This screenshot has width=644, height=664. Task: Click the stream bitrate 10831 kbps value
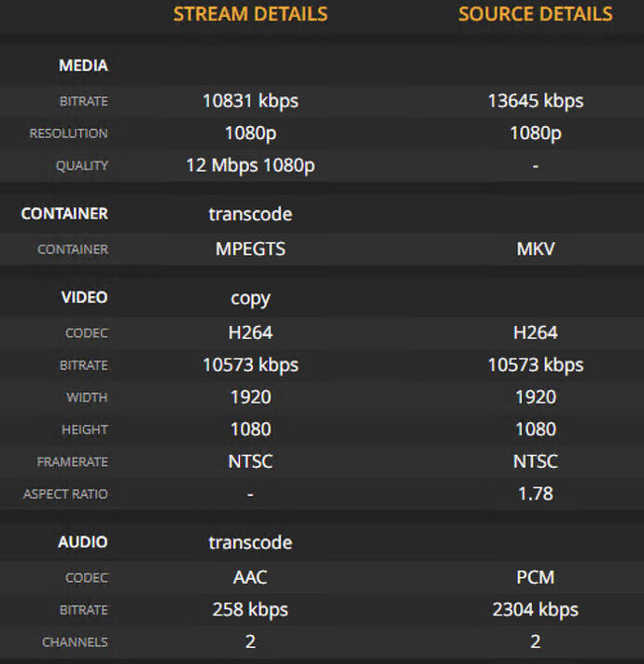click(x=250, y=101)
